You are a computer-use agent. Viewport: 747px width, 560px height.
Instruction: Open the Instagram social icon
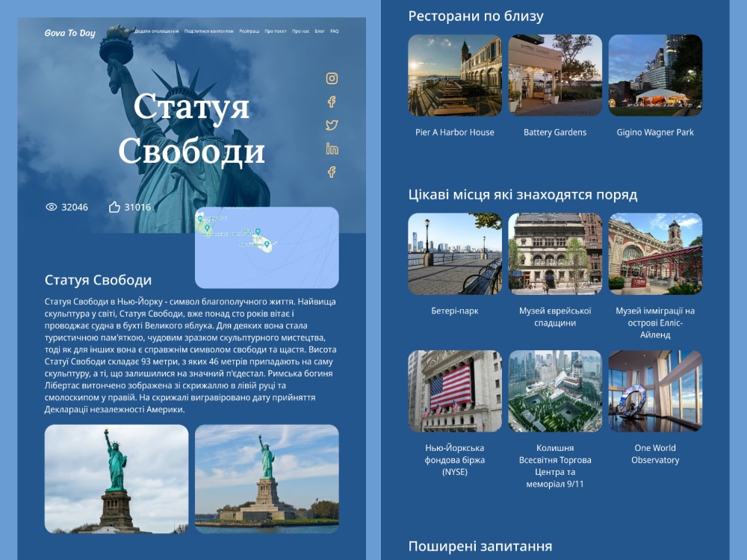pos(332,78)
